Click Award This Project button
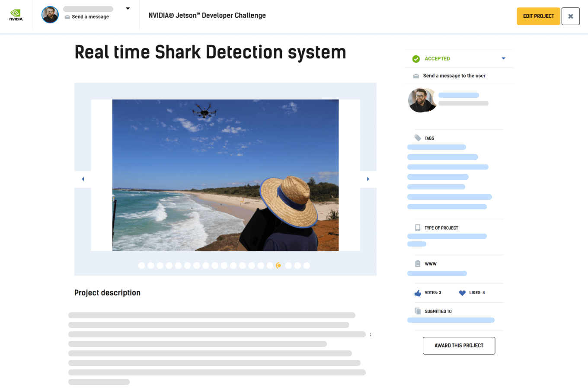 tap(459, 346)
